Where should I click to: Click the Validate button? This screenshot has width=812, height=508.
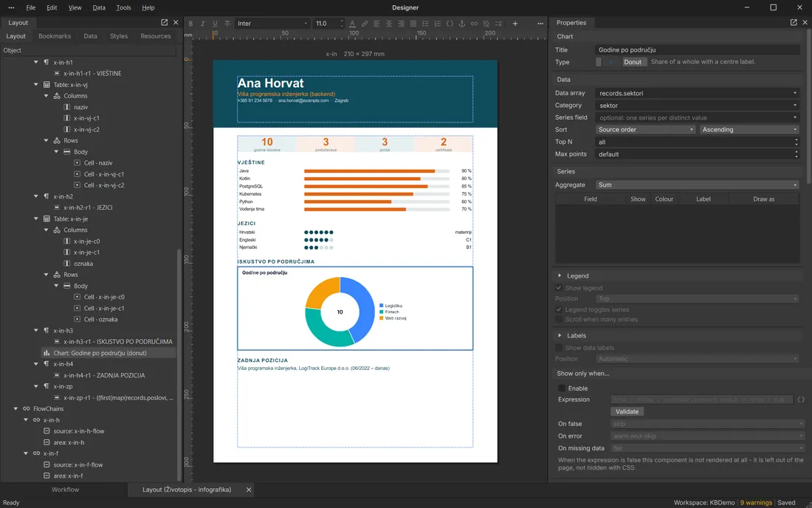(x=627, y=412)
